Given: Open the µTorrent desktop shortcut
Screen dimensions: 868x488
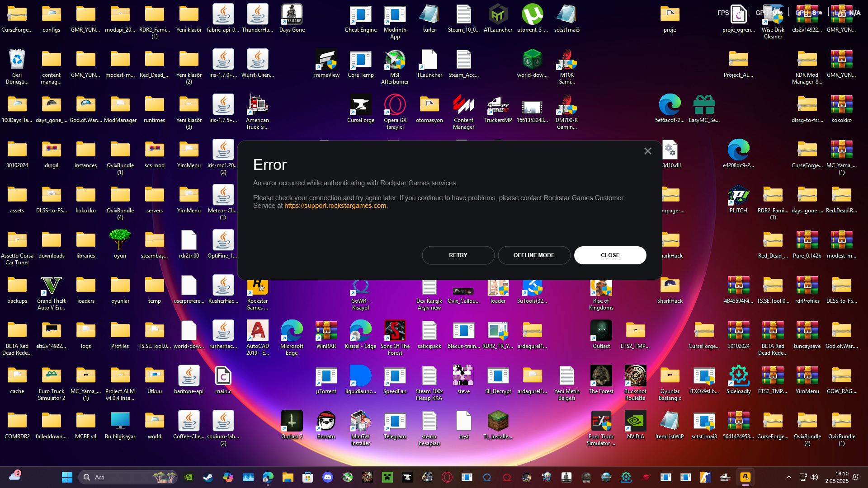Looking at the screenshot, I should [326, 380].
